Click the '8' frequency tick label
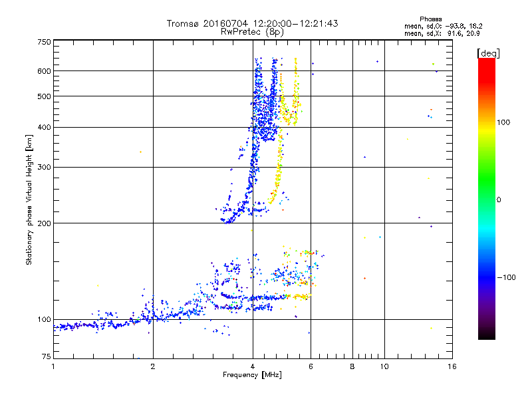The width and height of the screenshot is (532, 399). coord(352,366)
